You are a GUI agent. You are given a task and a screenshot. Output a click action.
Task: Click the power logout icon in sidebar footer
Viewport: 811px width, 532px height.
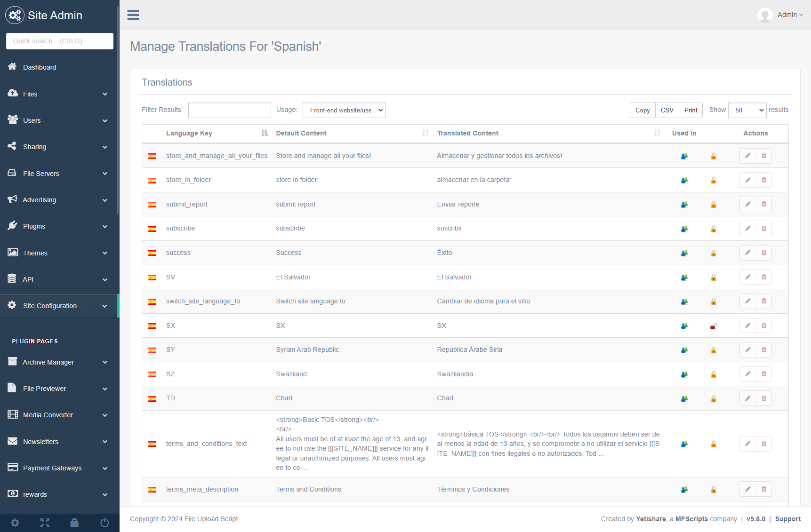[104, 523]
